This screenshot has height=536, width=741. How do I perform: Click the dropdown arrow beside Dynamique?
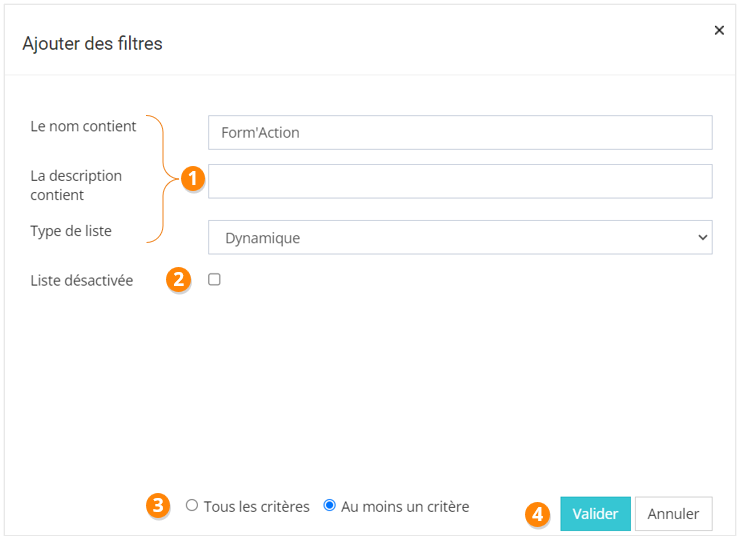[x=702, y=238]
